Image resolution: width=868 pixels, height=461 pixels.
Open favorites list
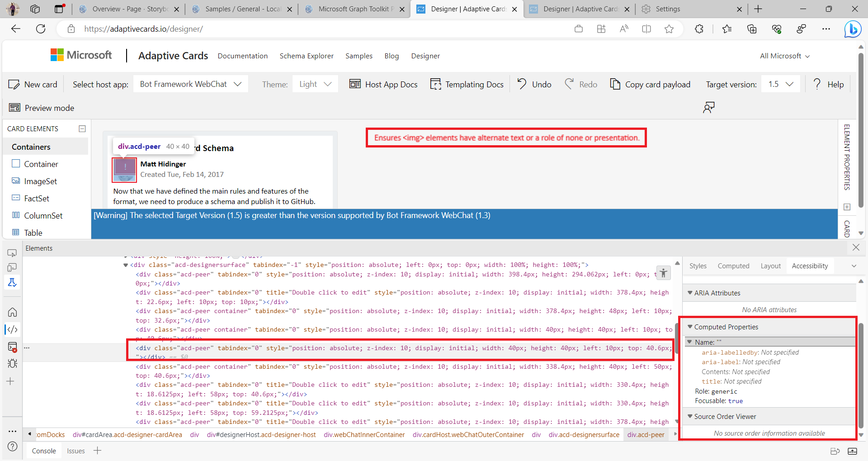[727, 29]
